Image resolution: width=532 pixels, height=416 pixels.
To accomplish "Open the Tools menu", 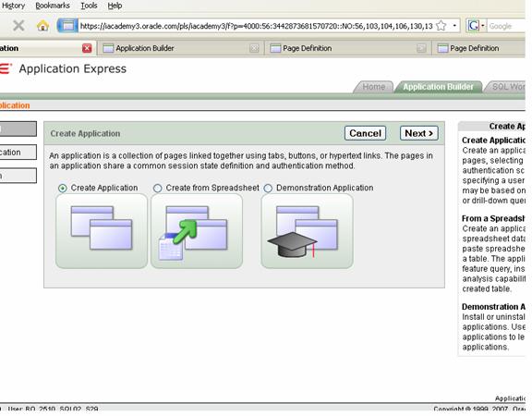I will click(89, 6).
